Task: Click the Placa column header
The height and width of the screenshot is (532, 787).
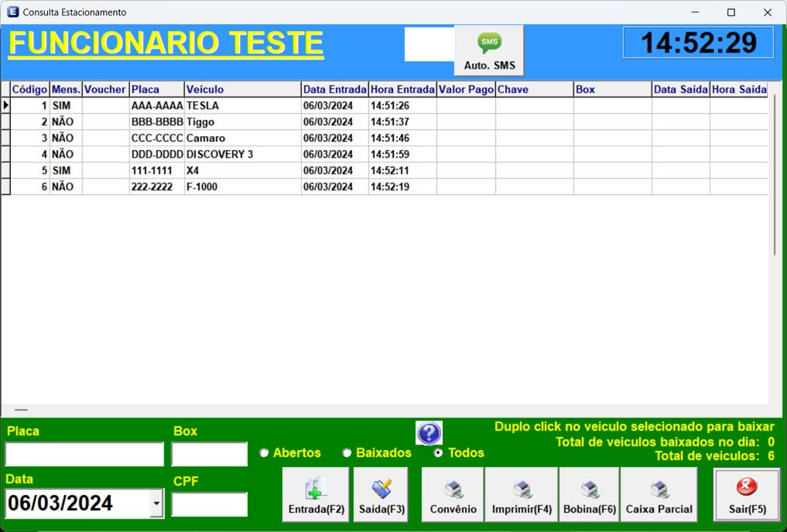Action: tap(156, 89)
